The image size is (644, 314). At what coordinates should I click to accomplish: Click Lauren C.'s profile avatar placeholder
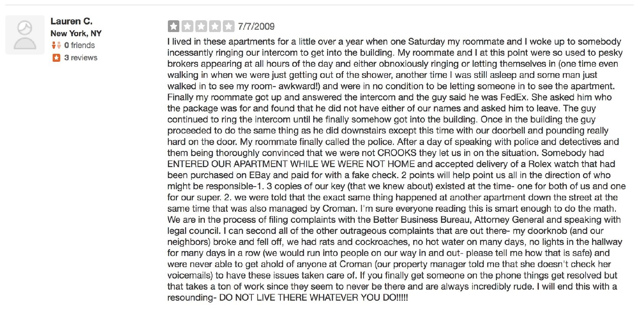pyautogui.click(x=25, y=35)
